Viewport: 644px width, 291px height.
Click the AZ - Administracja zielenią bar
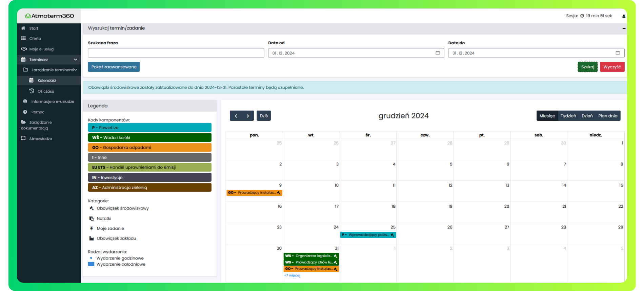pyautogui.click(x=149, y=187)
